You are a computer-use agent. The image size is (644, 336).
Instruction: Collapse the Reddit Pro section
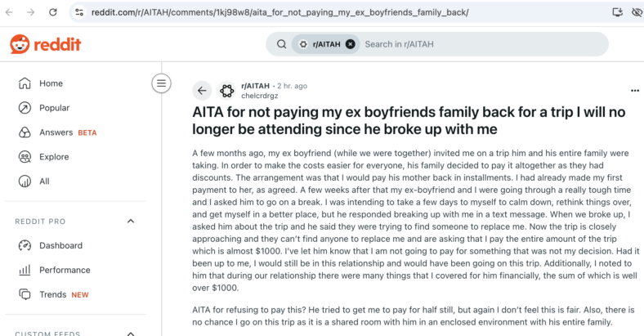131,221
